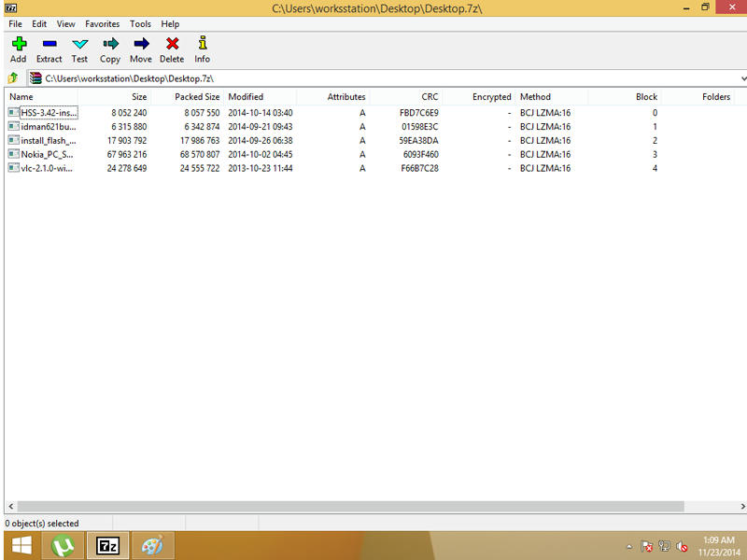Image resolution: width=747 pixels, height=560 pixels.
Task: Click CRC value FBD7C6E9
Action: 418,113
